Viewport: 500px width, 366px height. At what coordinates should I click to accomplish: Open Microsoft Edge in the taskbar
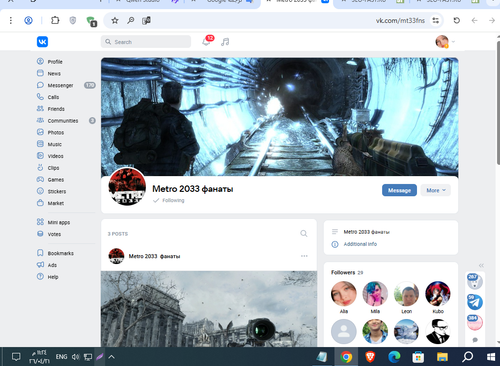[x=394, y=357]
